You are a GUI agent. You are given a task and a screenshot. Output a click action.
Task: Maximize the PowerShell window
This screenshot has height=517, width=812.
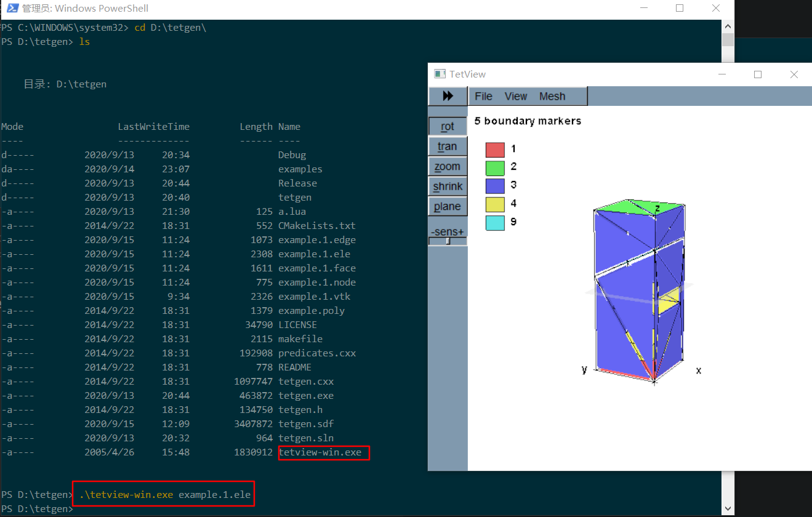pos(680,8)
